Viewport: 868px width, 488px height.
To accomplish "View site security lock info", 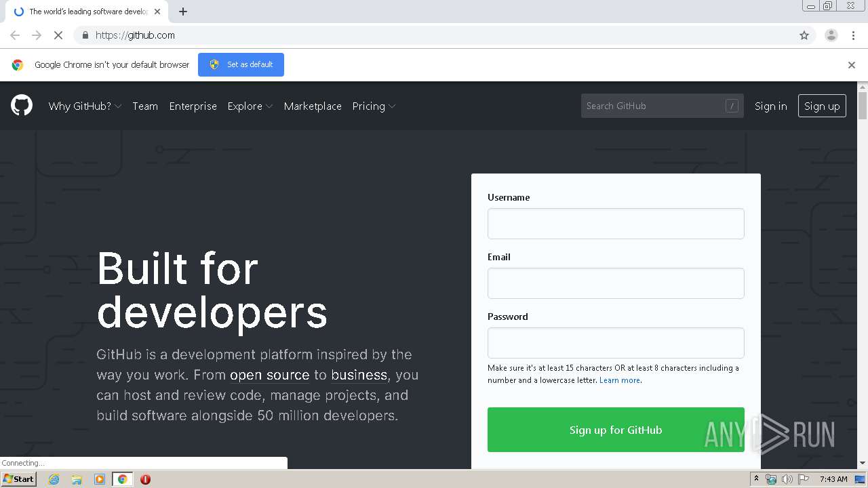I will point(85,35).
